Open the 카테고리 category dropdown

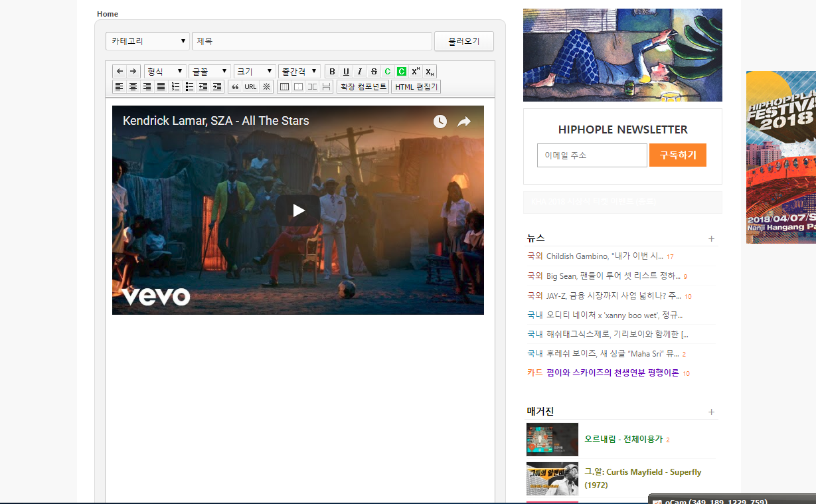[x=147, y=41]
